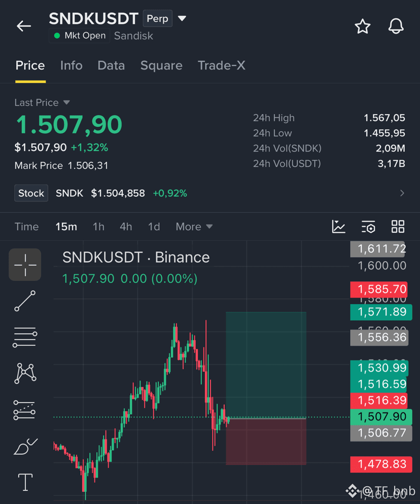Click the +0,92% stock change
This screenshot has height=504, width=420.
click(x=170, y=193)
